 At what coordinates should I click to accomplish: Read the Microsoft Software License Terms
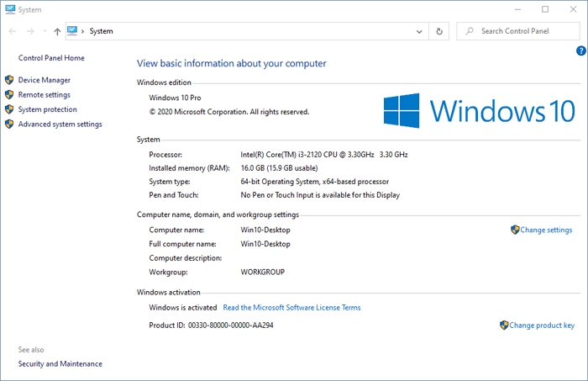coord(291,308)
